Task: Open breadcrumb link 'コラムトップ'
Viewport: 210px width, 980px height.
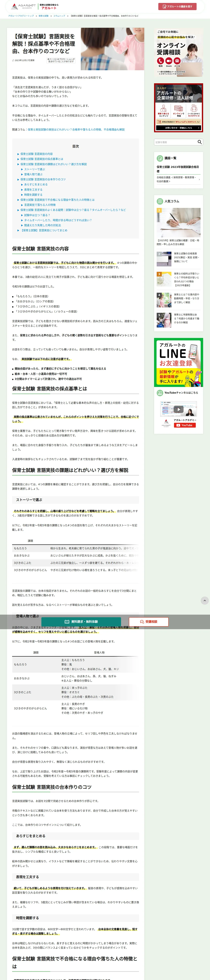Action: coord(59,16)
